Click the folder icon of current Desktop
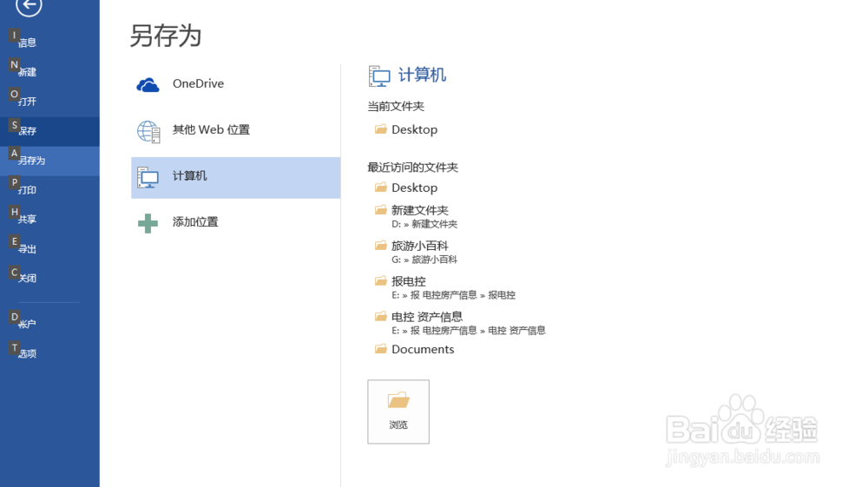This screenshot has height=487, width=868. point(381,129)
